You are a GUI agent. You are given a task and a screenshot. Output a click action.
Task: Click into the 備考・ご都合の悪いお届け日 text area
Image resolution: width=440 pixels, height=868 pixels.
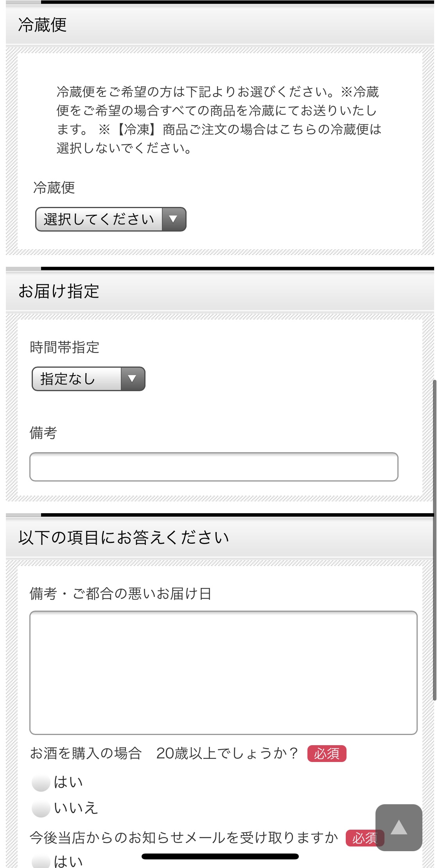point(223,672)
